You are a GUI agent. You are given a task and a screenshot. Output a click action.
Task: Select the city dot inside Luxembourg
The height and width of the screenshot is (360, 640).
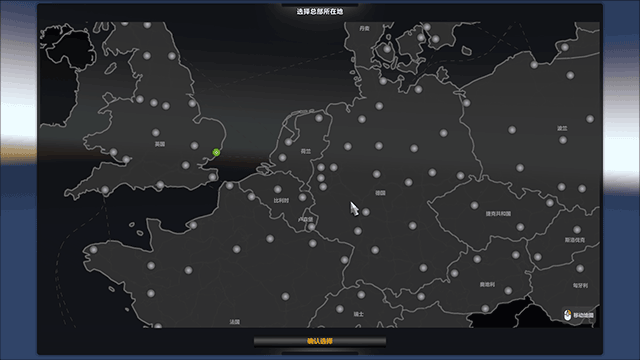(x=311, y=227)
